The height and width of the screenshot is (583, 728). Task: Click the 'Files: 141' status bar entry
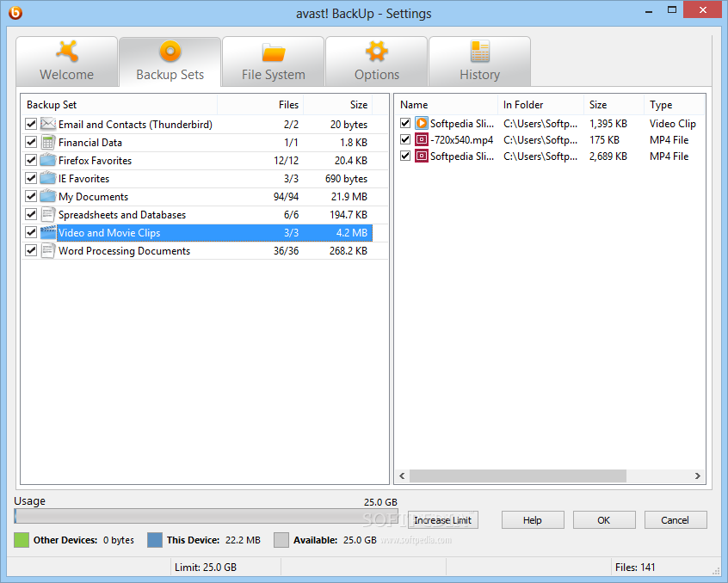point(635,568)
